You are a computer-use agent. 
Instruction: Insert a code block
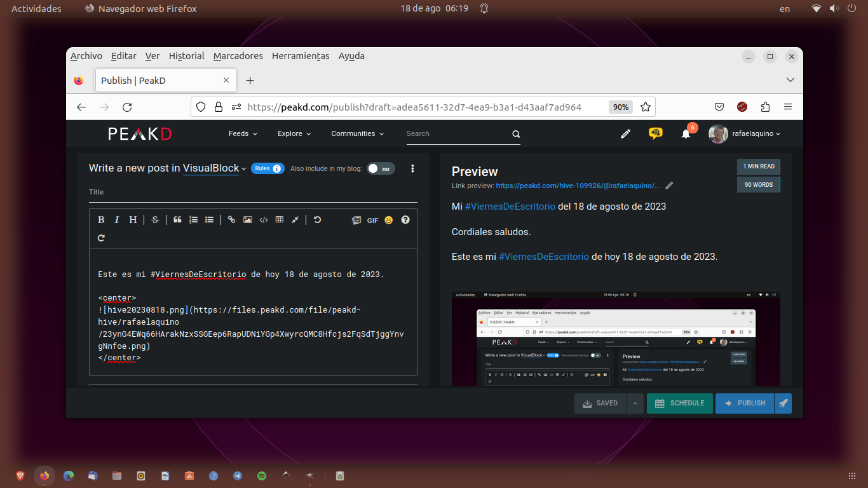tap(264, 220)
